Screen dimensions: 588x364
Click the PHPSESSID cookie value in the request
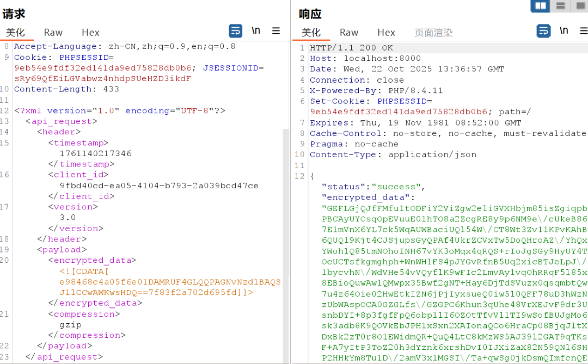(103, 68)
